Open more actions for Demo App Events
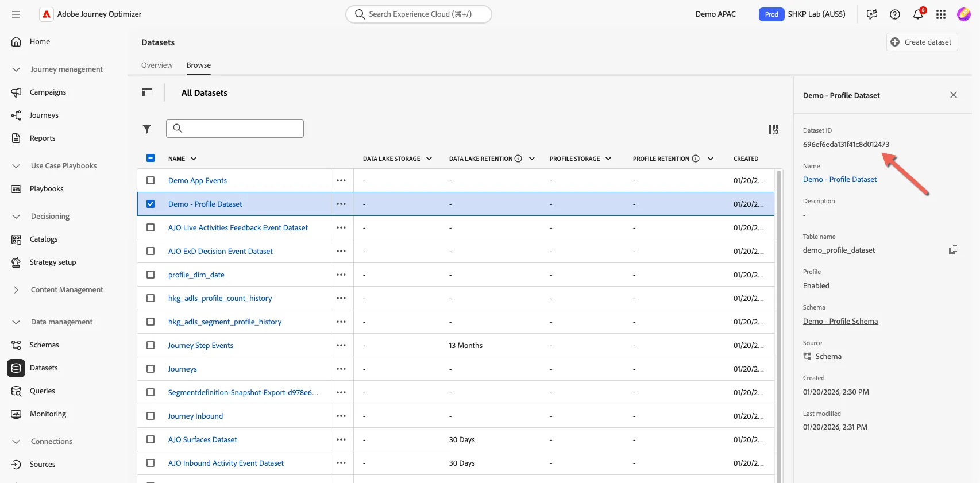Screen dimensions: 980x483 point(341,180)
